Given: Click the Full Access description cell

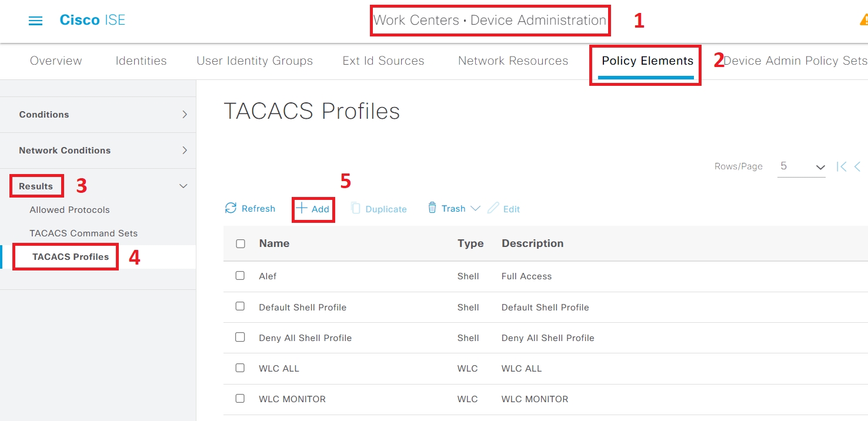Looking at the screenshot, I should (526, 276).
